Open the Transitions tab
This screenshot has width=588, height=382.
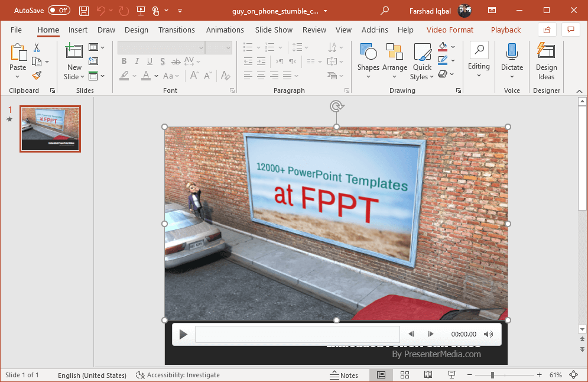click(x=176, y=30)
